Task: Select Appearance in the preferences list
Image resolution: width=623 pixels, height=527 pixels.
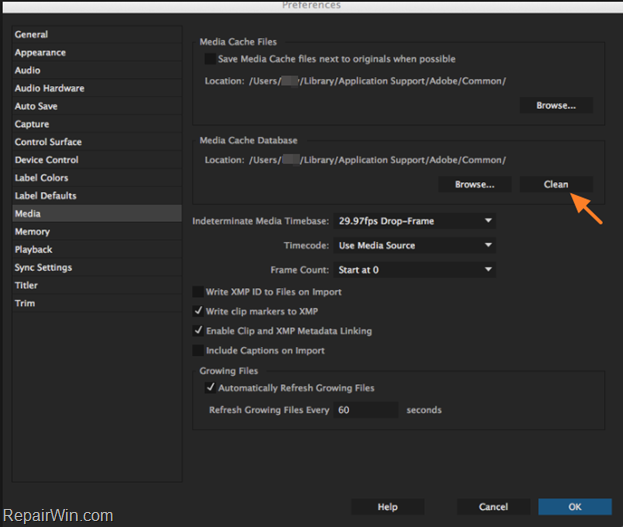Action: (97, 52)
